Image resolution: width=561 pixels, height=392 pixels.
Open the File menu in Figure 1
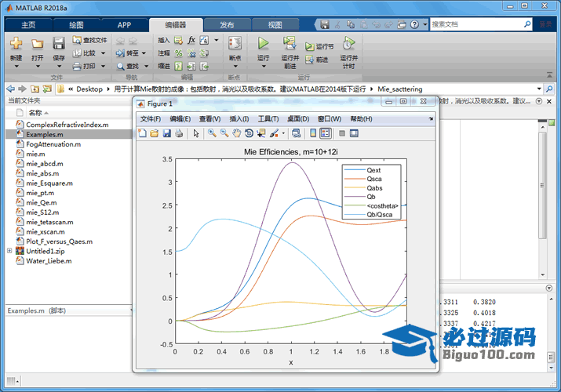tap(151, 119)
